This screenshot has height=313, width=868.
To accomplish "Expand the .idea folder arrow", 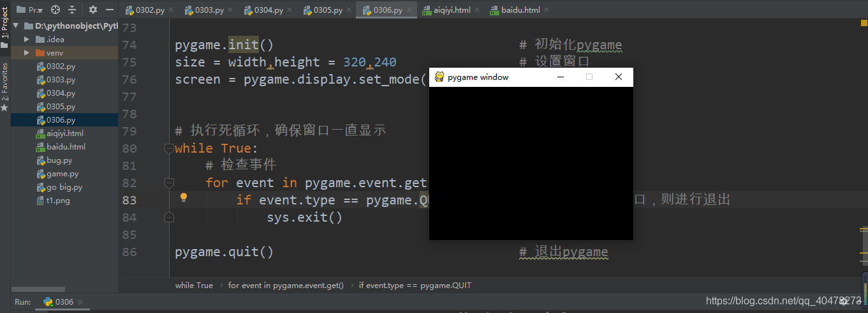I will (x=27, y=40).
